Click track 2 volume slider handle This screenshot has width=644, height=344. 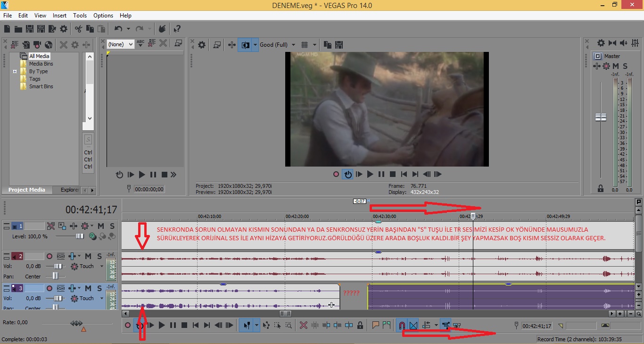point(58,266)
